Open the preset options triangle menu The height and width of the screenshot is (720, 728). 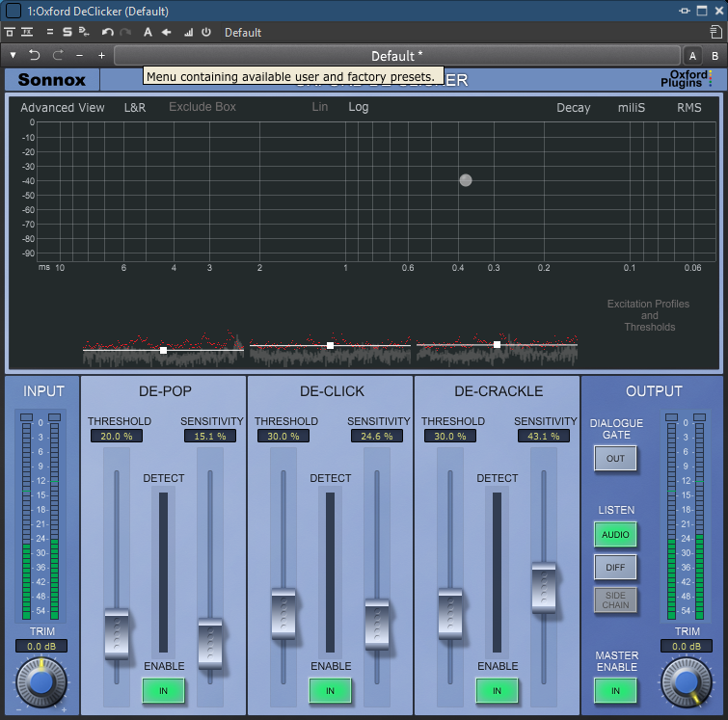[13, 56]
